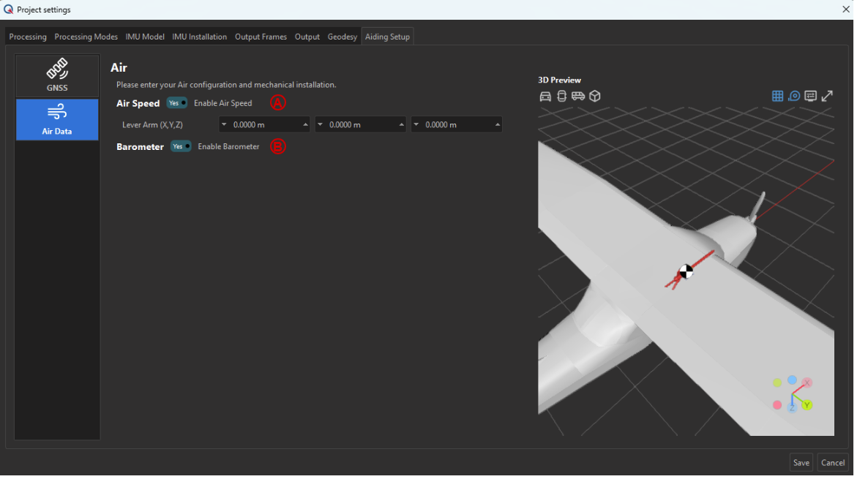The image size is (868, 490).
Task: Save the project settings
Action: [801, 462]
